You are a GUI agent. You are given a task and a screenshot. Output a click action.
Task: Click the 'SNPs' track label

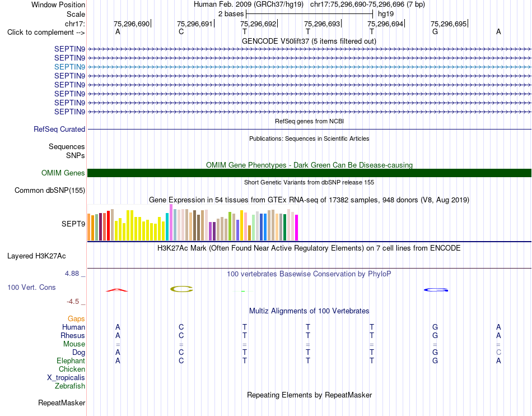(76, 155)
